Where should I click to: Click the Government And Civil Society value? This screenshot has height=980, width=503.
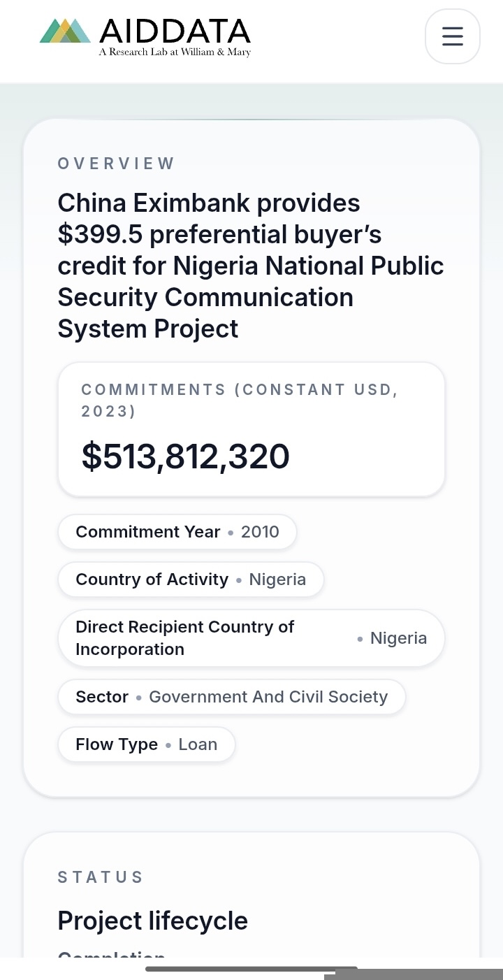pyautogui.click(x=268, y=697)
